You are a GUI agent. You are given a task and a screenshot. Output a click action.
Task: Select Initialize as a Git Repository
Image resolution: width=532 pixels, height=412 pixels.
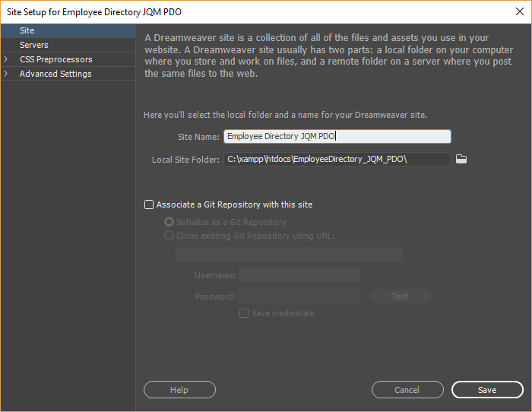tap(169, 222)
